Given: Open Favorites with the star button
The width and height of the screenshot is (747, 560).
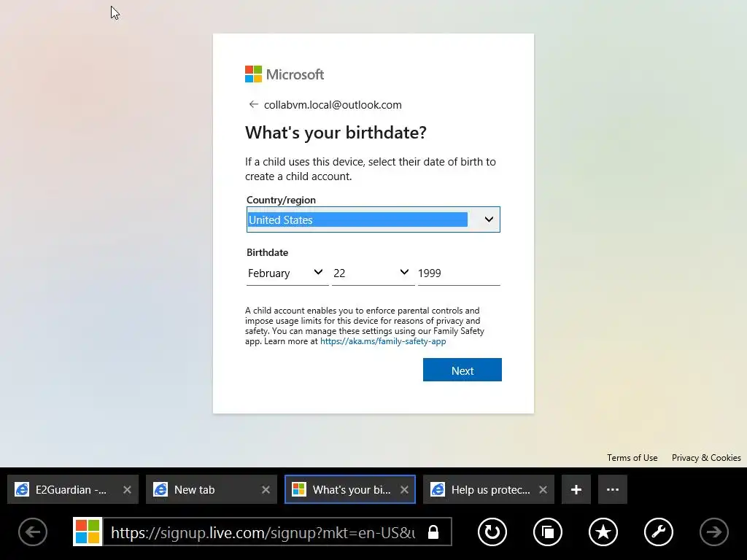Looking at the screenshot, I should [x=603, y=532].
